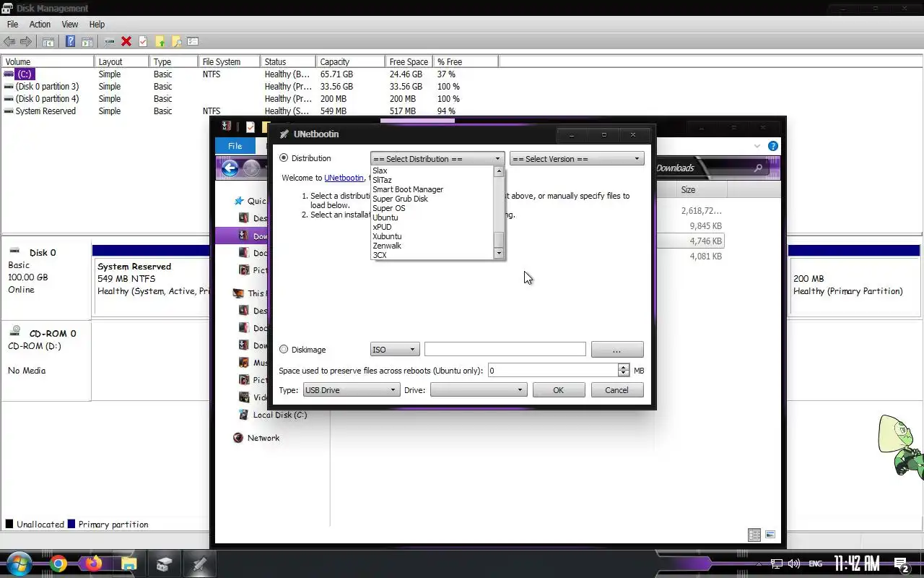
Task: Click the action pane toggle toolbar icon
Action: (x=87, y=42)
